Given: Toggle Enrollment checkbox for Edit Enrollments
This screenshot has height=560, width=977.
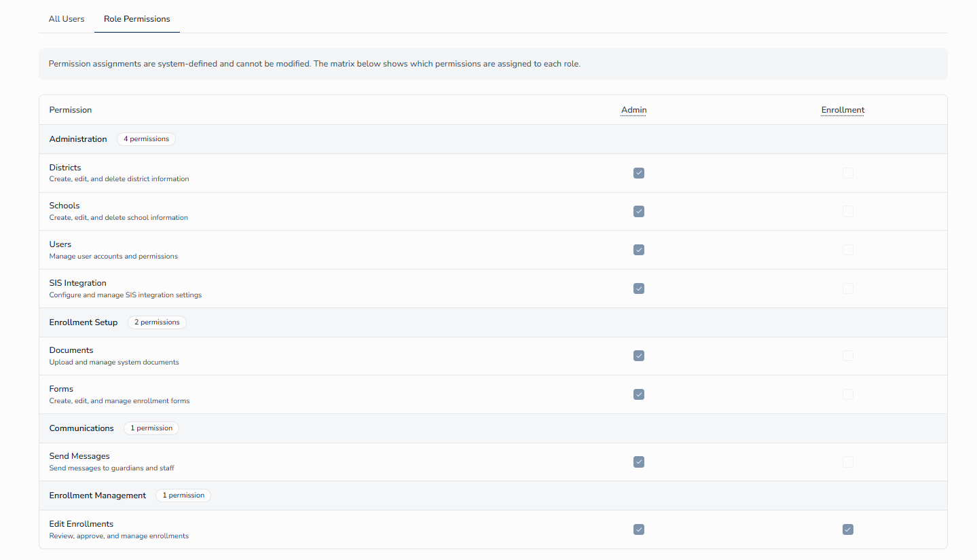Looking at the screenshot, I should tap(848, 529).
